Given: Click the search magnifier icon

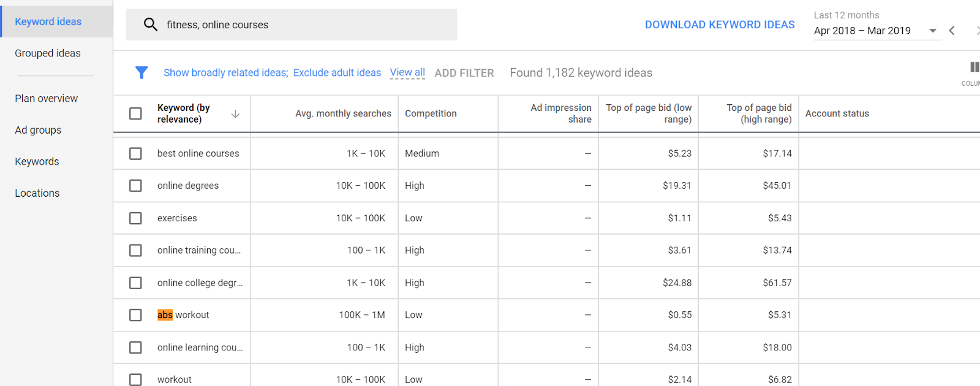Looking at the screenshot, I should (150, 25).
